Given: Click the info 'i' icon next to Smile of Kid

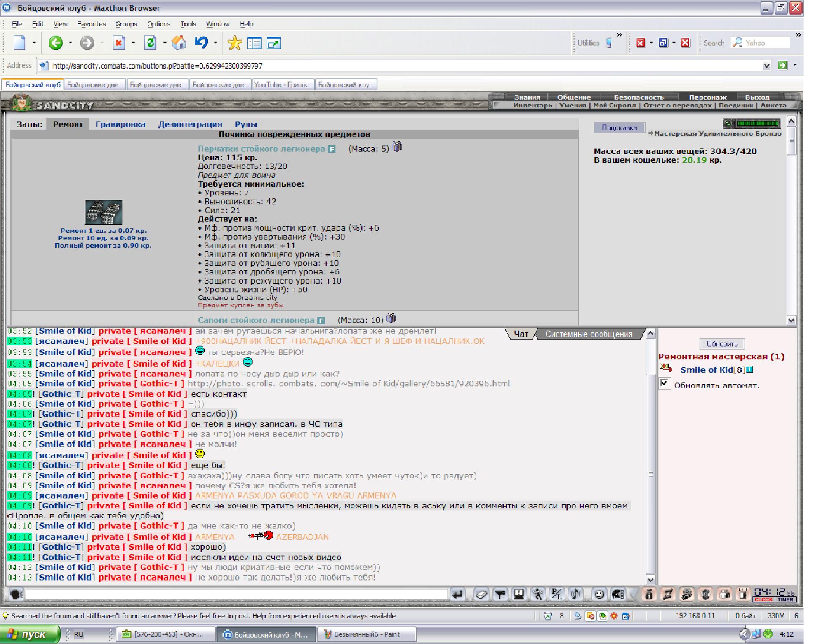Looking at the screenshot, I should (x=749, y=369).
